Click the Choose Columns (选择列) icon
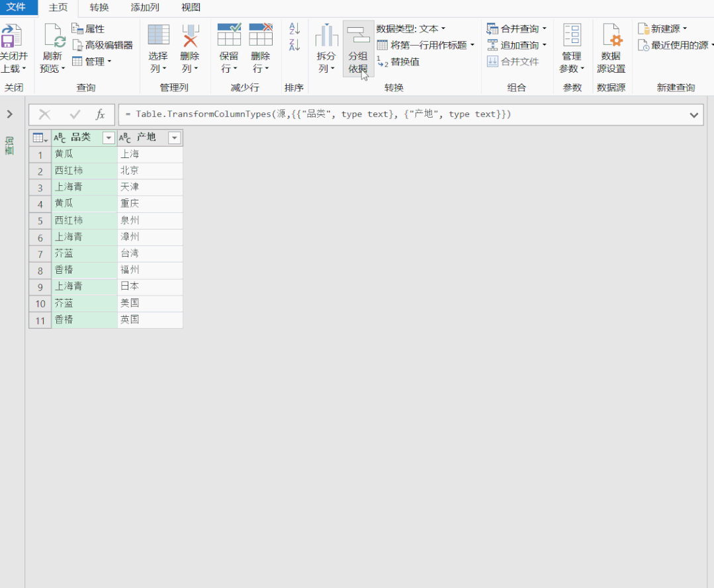 pyautogui.click(x=158, y=36)
